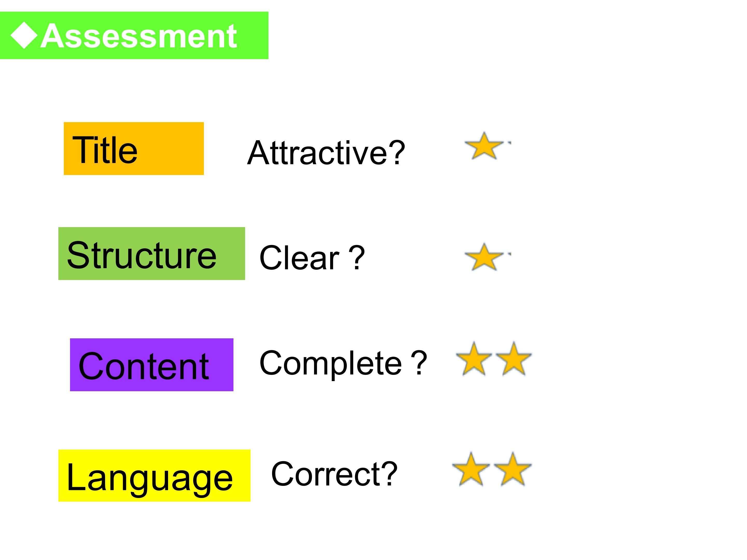Click the Clear ? text

pos(312,257)
